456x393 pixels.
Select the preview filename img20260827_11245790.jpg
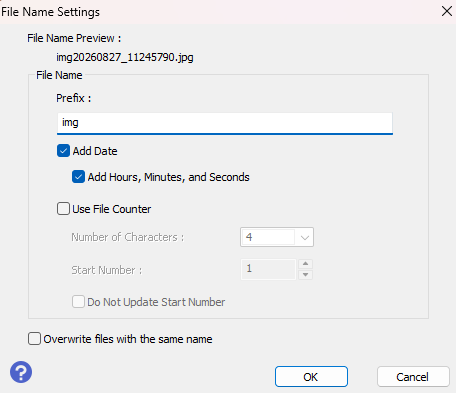[125, 57]
